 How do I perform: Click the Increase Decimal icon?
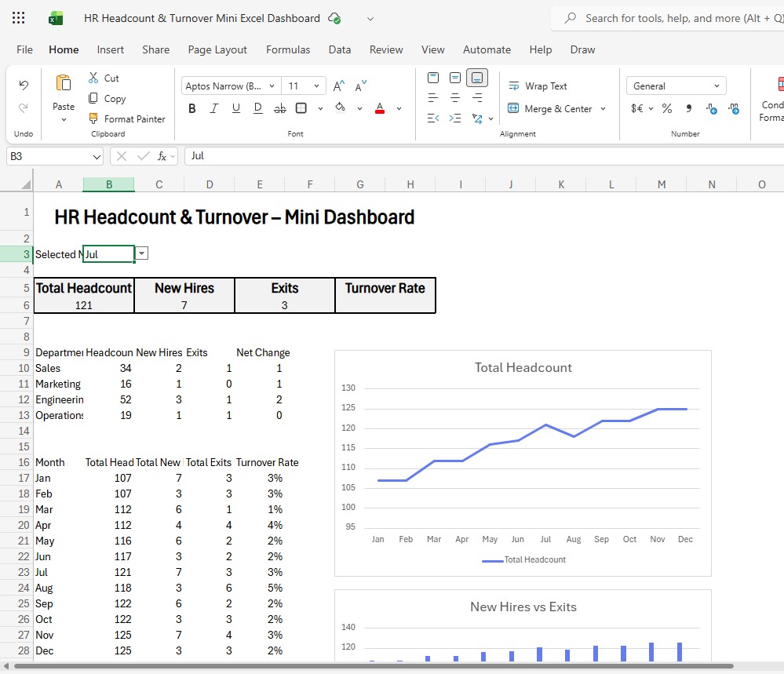coord(734,108)
